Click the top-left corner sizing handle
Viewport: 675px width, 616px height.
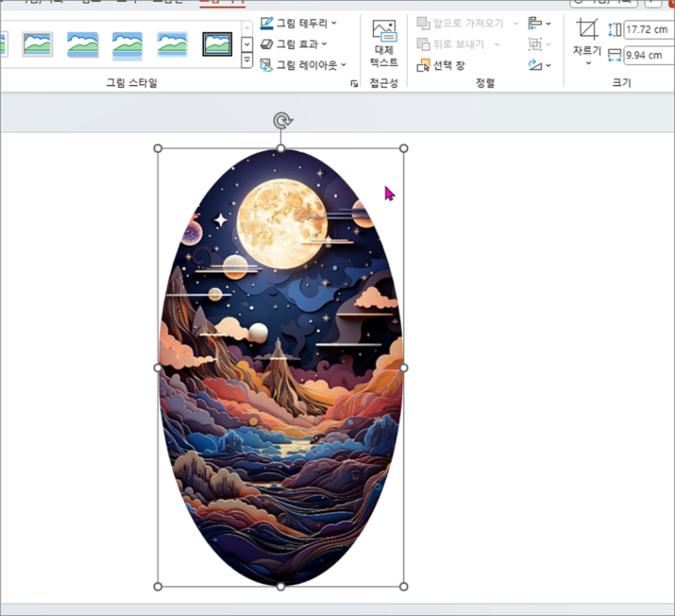(x=158, y=148)
